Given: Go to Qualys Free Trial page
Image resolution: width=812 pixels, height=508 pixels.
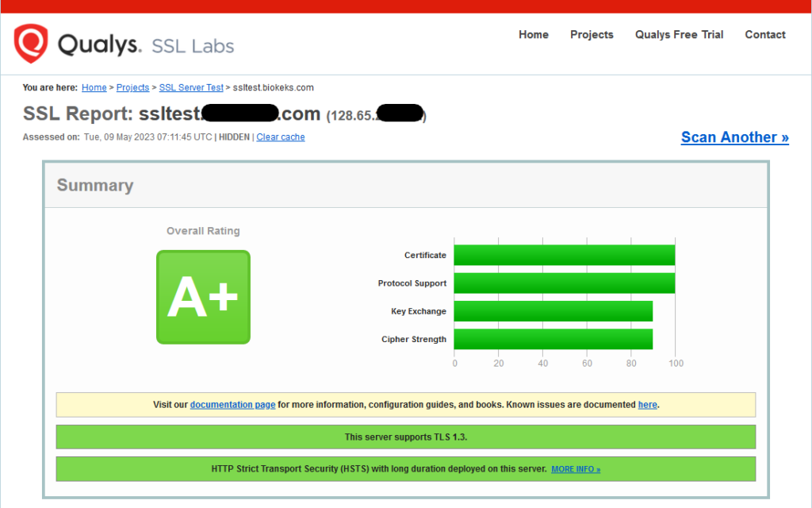Looking at the screenshot, I should (679, 35).
